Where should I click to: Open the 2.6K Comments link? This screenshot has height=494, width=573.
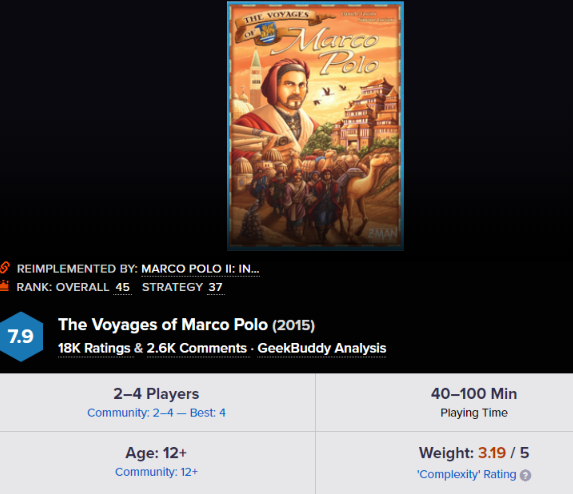coord(197,348)
